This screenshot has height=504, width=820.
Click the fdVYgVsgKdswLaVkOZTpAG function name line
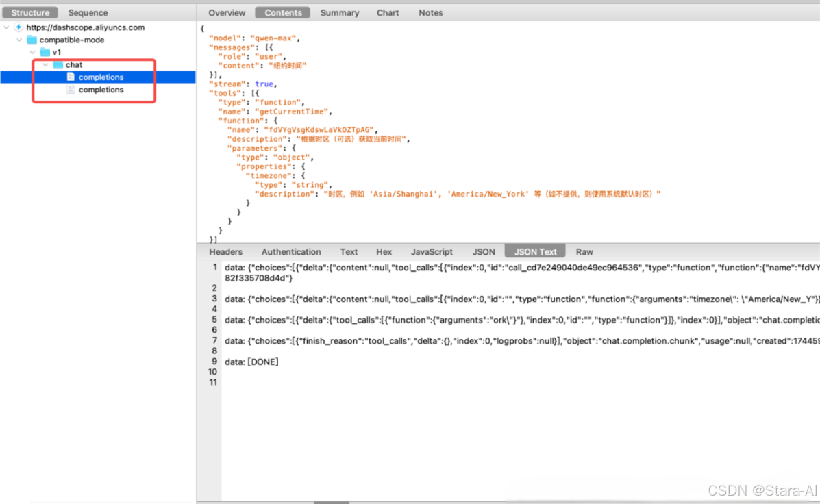(302, 130)
